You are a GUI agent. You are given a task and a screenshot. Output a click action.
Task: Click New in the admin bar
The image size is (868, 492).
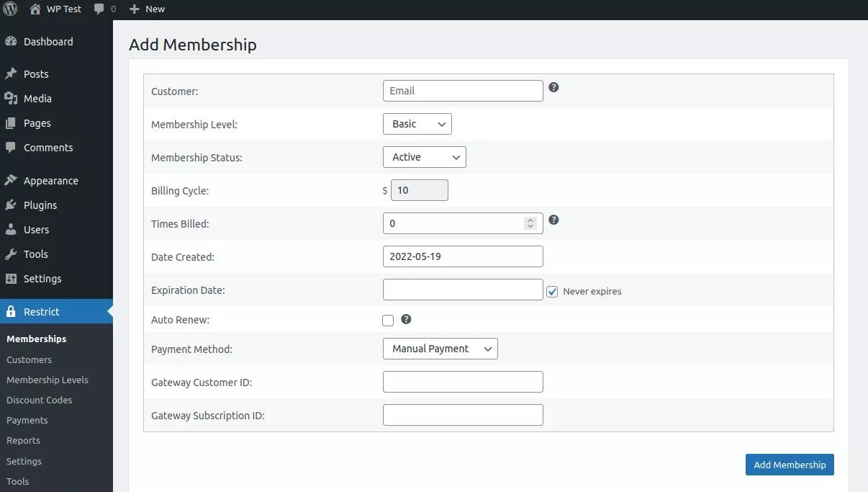pyautogui.click(x=155, y=9)
